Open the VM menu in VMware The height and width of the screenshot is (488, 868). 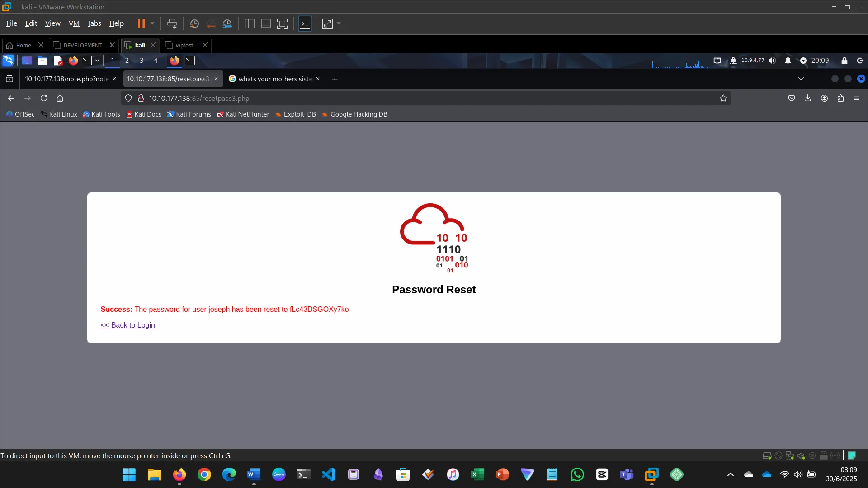74,23
